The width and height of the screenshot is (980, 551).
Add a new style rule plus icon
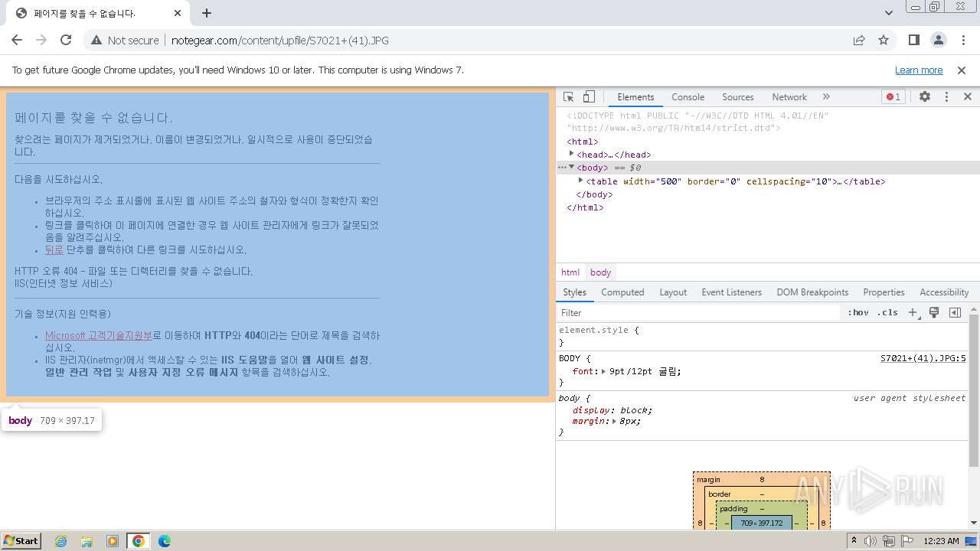(913, 312)
